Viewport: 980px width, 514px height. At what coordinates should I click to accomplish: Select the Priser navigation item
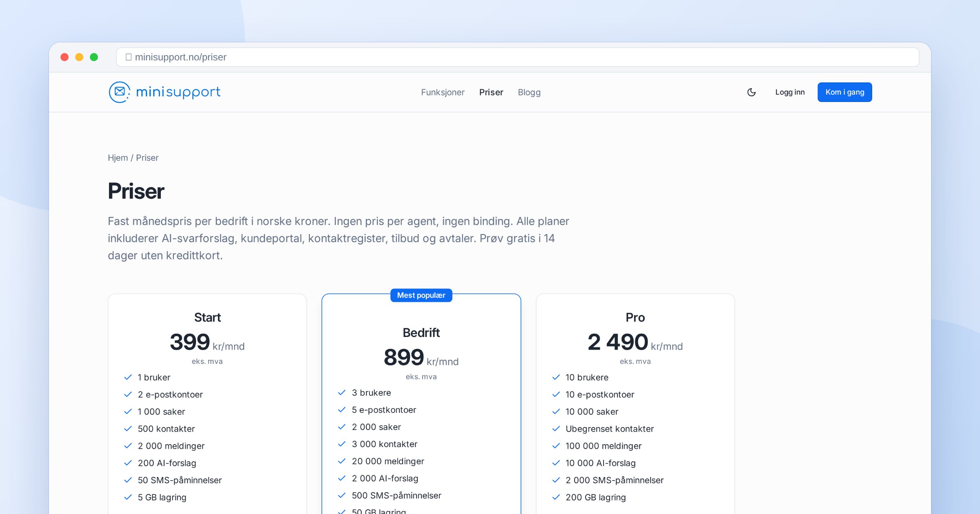[x=491, y=92]
